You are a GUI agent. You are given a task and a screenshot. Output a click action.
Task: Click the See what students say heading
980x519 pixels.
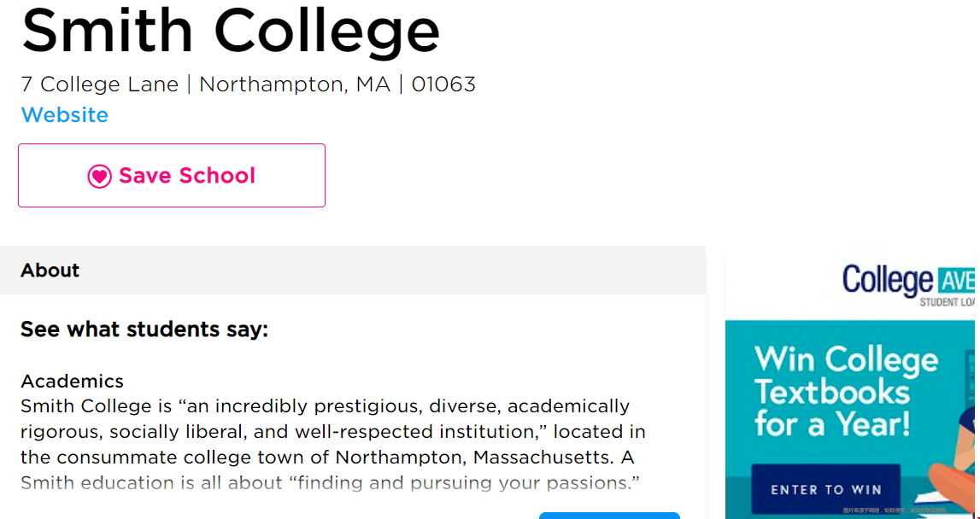click(x=144, y=329)
